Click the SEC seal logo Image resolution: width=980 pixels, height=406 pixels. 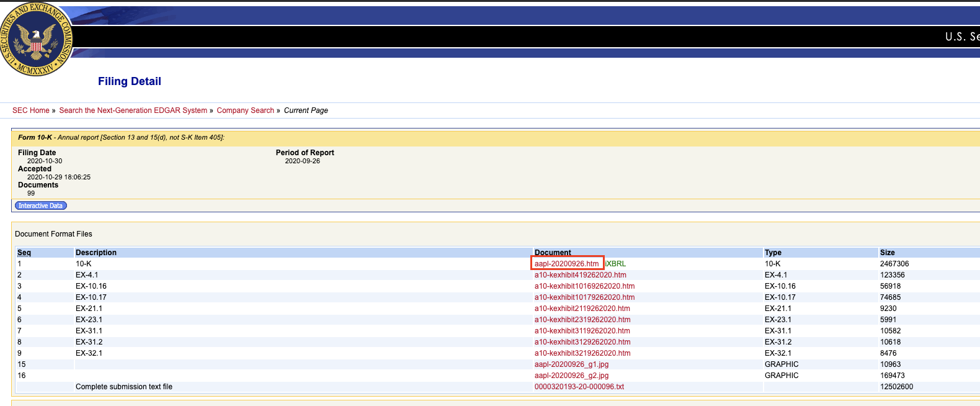point(37,39)
